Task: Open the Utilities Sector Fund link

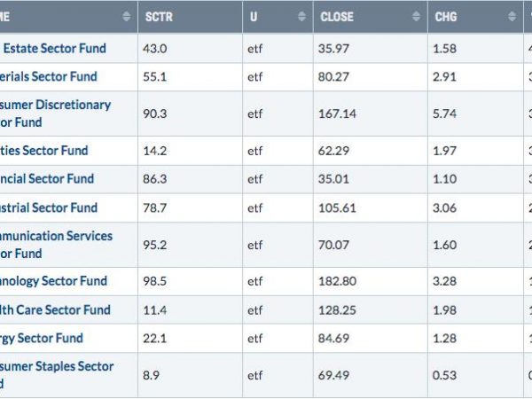Action: [44, 151]
